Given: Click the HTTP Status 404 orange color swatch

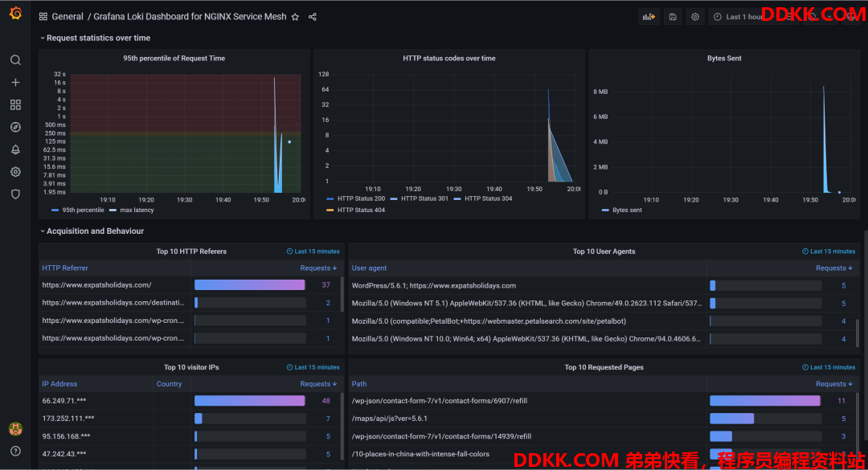Looking at the screenshot, I should coord(330,210).
